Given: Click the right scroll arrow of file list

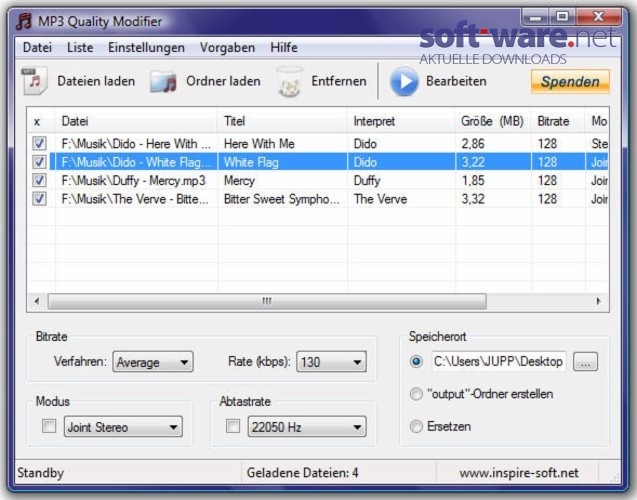Looking at the screenshot, I should (x=598, y=301).
